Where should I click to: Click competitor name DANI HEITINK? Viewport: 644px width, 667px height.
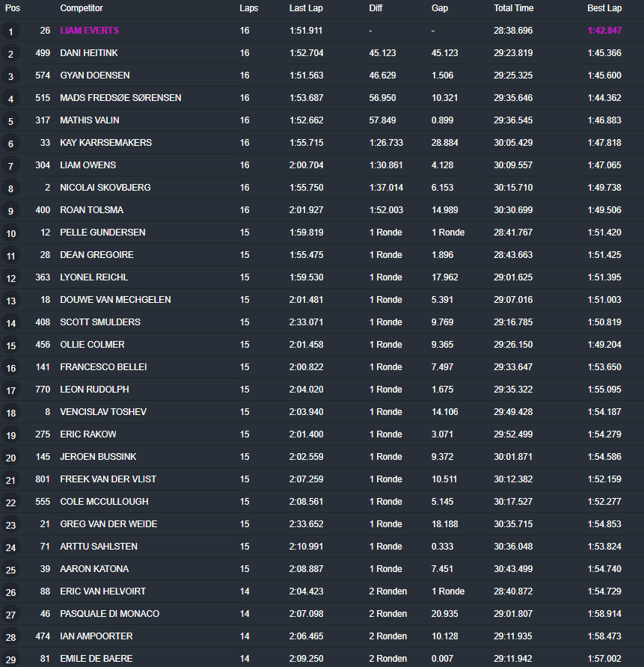tap(88, 53)
